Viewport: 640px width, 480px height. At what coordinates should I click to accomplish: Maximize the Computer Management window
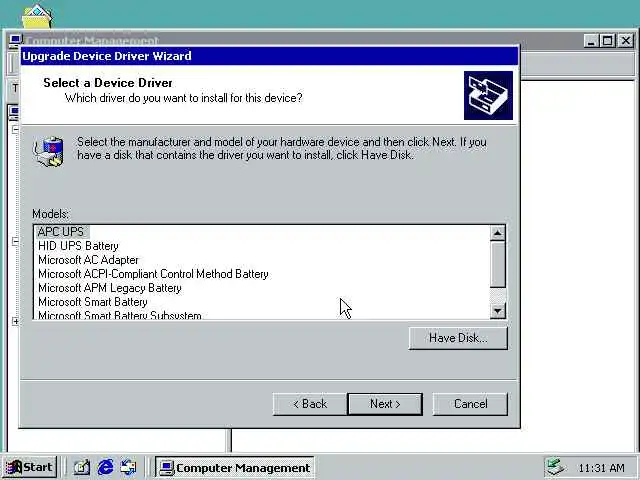pyautogui.click(x=607, y=41)
